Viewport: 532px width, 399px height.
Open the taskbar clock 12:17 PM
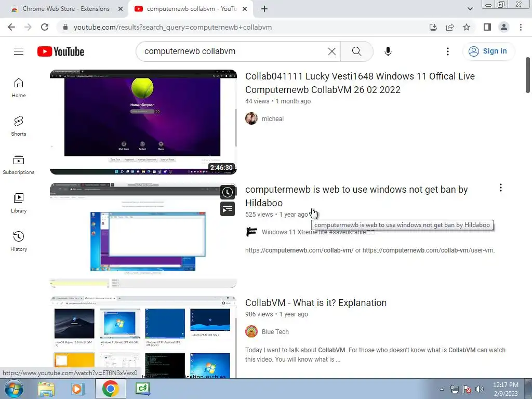506,389
